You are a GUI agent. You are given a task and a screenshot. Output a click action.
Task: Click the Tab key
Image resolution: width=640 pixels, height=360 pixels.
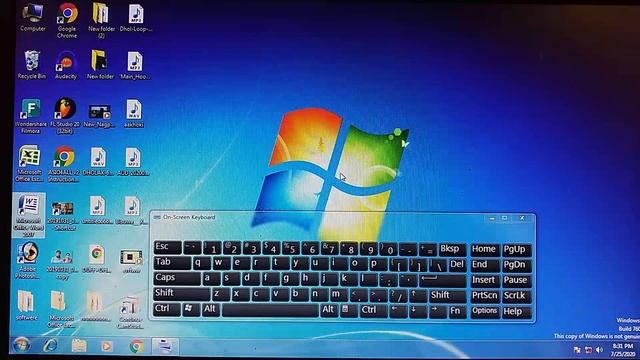pos(172,262)
